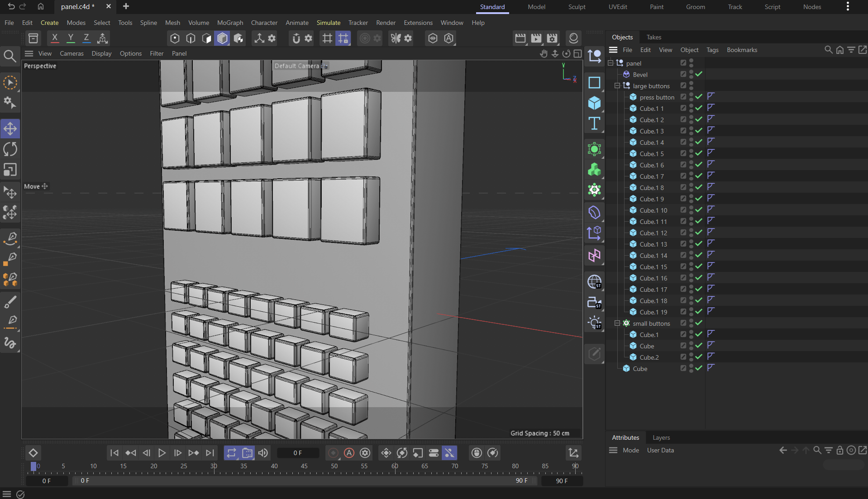
Task: Click frame 45 on timeline ruler
Action: click(x=304, y=466)
